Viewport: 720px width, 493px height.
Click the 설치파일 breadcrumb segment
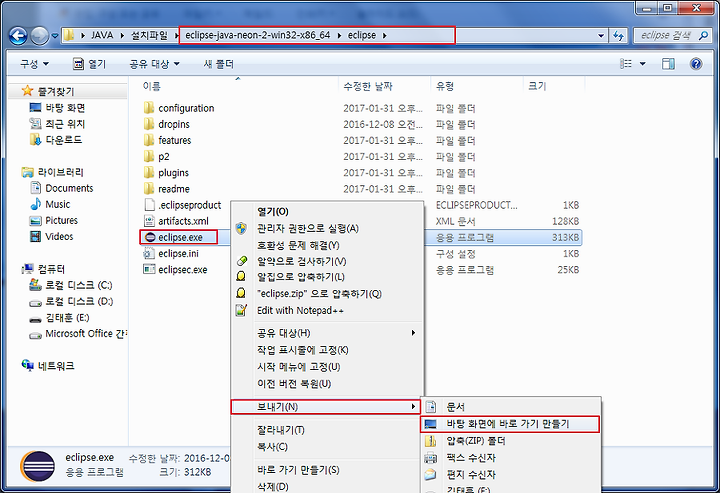coord(149,35)
